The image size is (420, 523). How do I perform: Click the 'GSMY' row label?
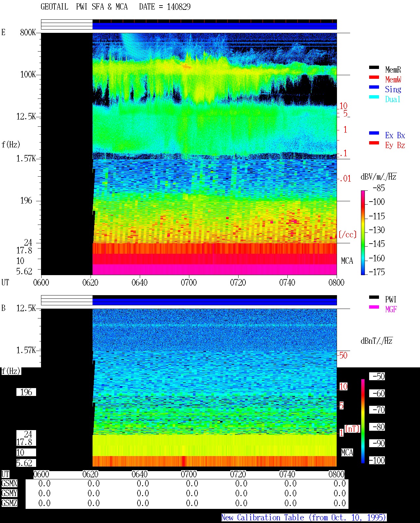coord(9,493)
